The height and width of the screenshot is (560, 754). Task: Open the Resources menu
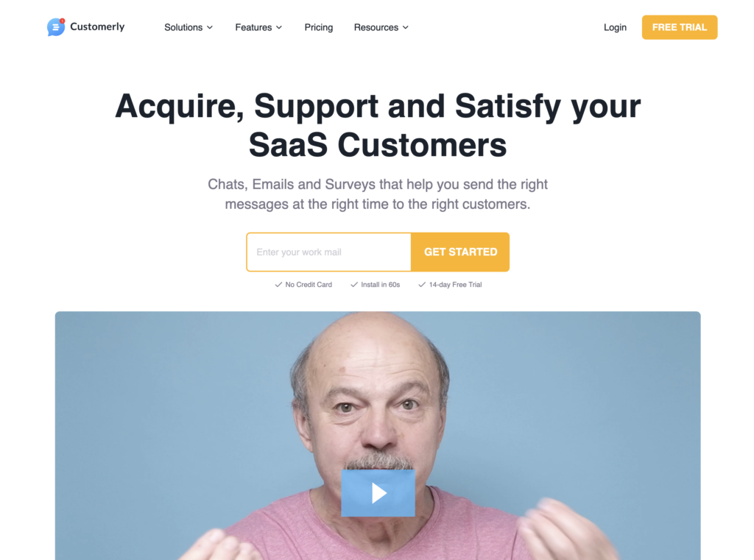[x=381, y=27]
